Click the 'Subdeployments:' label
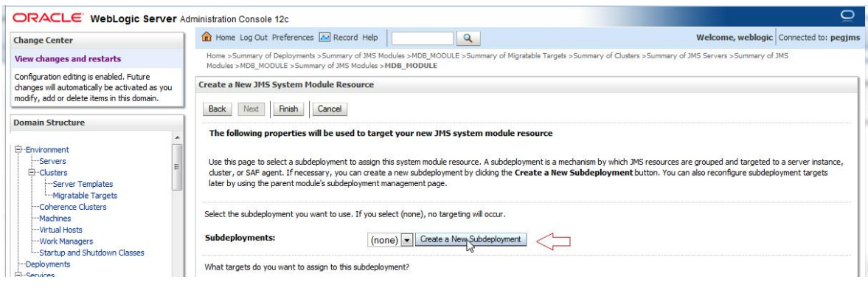 click(240, 238)
